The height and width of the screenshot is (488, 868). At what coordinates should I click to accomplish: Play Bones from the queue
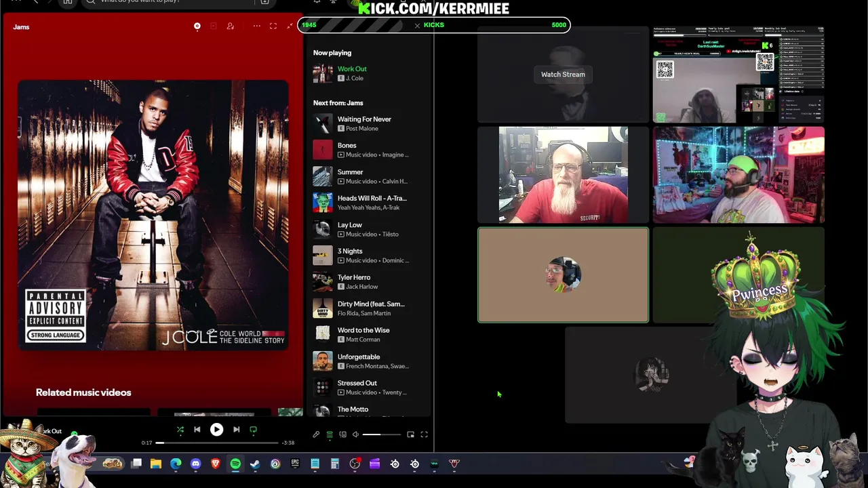pyautogui.click(x=347, y=146)
